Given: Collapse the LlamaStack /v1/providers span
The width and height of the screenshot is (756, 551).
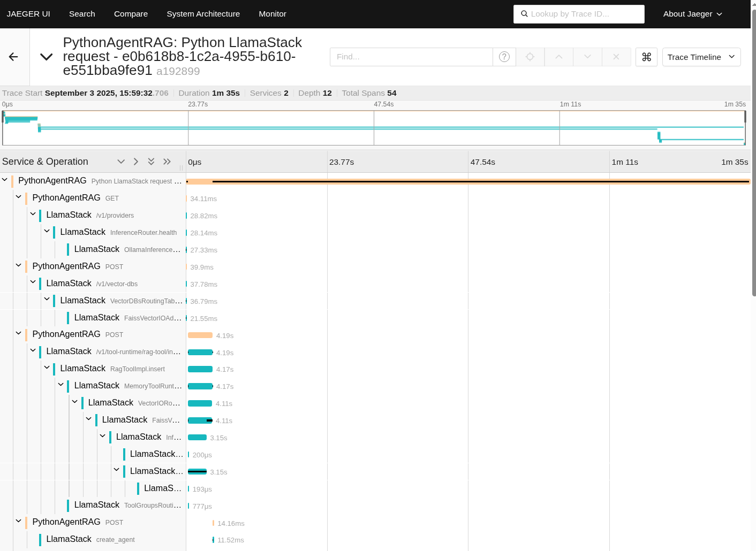Looking at the screenshot, I should tap(33, 215).
